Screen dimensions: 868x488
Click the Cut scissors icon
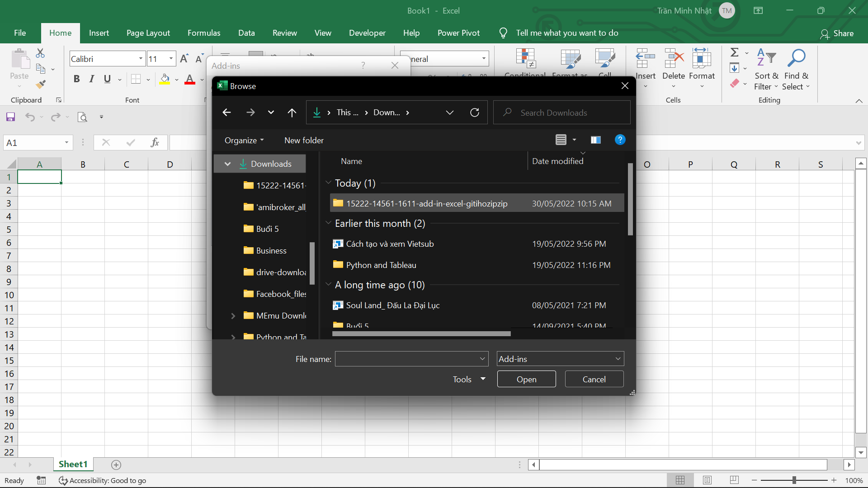pyautogui.click(x=40, y=53)
